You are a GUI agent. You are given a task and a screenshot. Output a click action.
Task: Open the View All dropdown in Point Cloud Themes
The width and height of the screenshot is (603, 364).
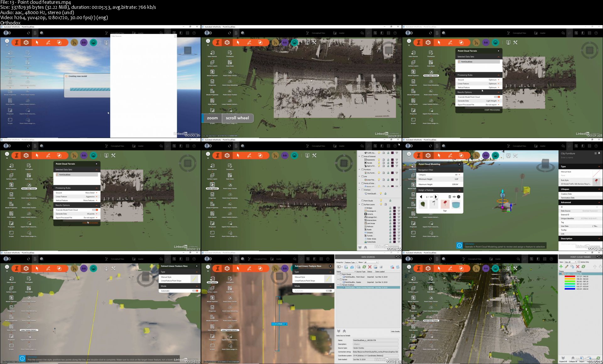pos(570,262)
